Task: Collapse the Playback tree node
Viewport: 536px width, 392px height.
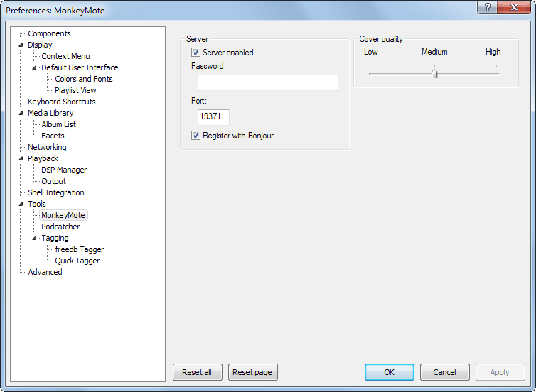Action: (x=21, y=158)
